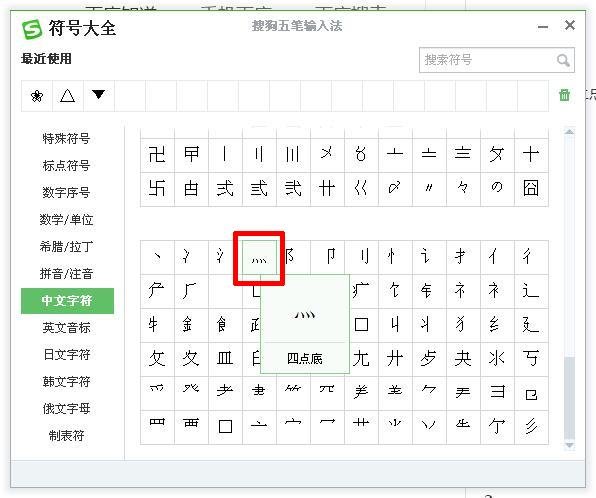Image resolution: width=596 pixels, height=498 pixels.
Task: Click the search magnifier icon
Action: click(563, 60)
